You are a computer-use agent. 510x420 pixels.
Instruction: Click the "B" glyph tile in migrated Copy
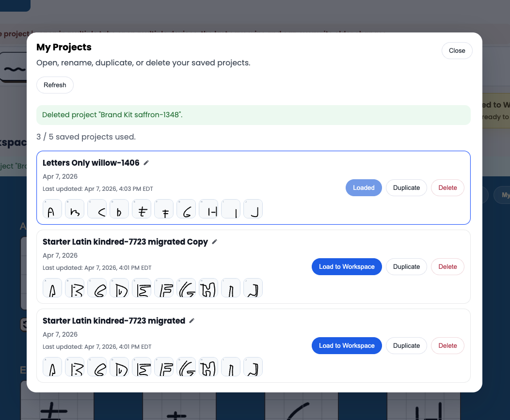click(x=75, y=288)
